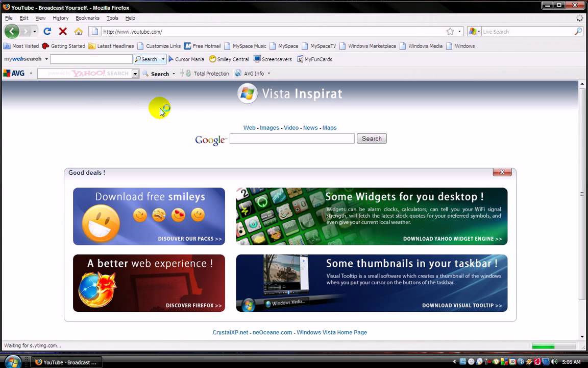Viewport: 588px width, 368px height.
Task: Open the Most Visited bookmarks folder
Action: pyautogui.click(x=21, y=46)
